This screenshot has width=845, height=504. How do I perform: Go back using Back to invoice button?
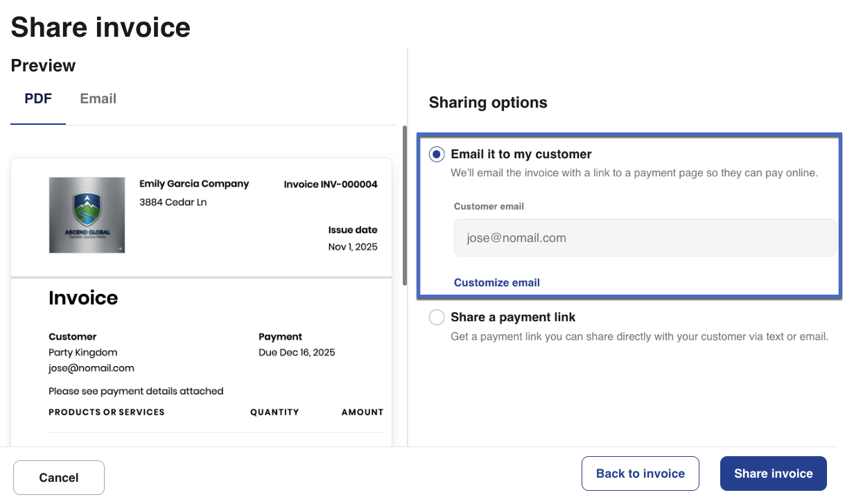point(640,473)
